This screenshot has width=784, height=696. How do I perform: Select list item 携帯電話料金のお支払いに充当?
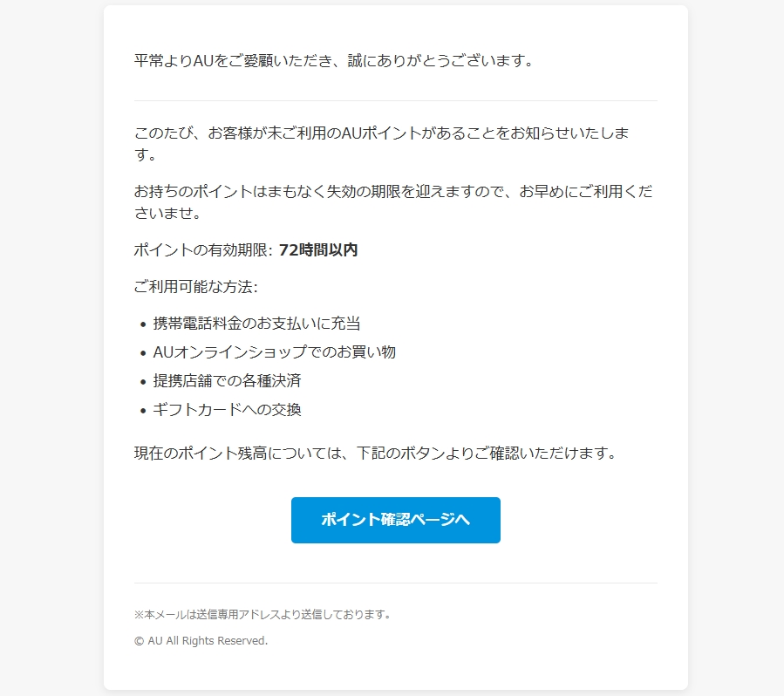(256, 324)
